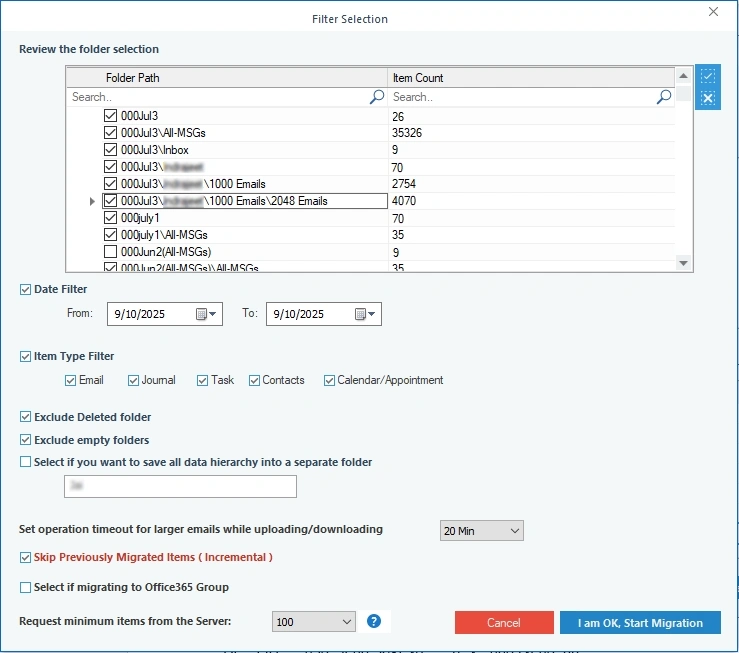The height and width of the screenshot is (653, 739).
Task: Click the item count value 2754
Action: (x=404, y=184)
